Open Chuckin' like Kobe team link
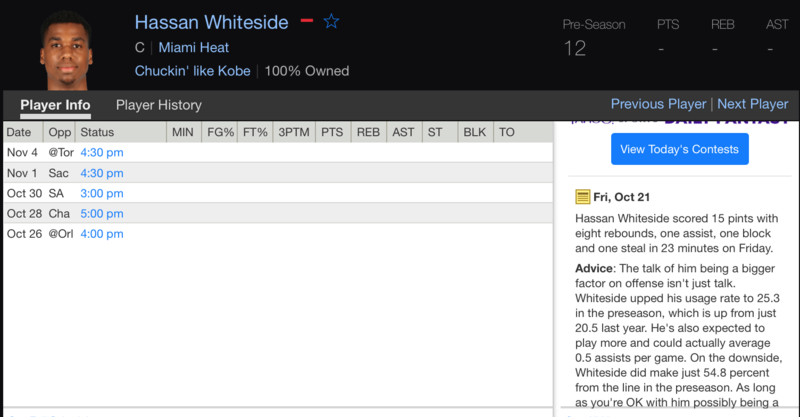Image resolution: width=800 pixels, height=417 pixels. coord(192,71)
